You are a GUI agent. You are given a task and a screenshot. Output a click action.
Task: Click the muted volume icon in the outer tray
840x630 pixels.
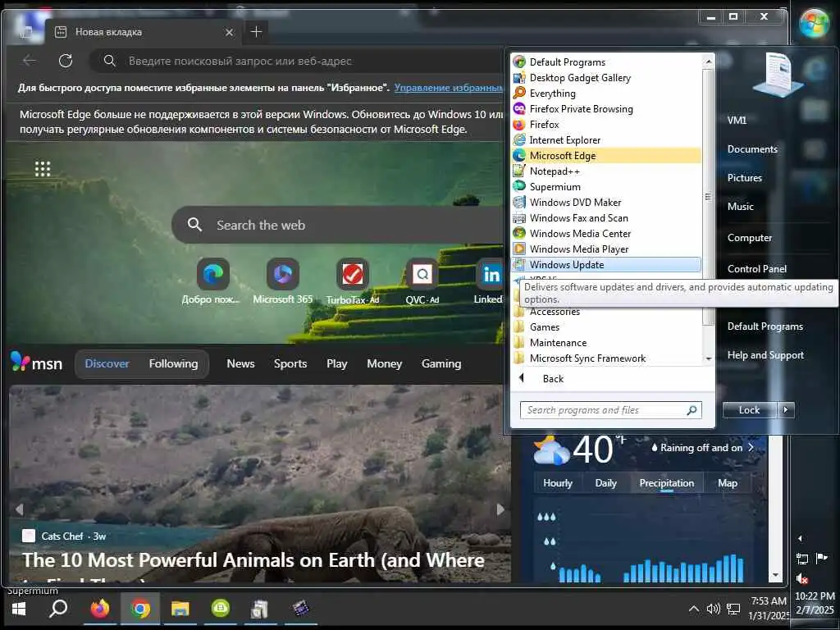802,578
